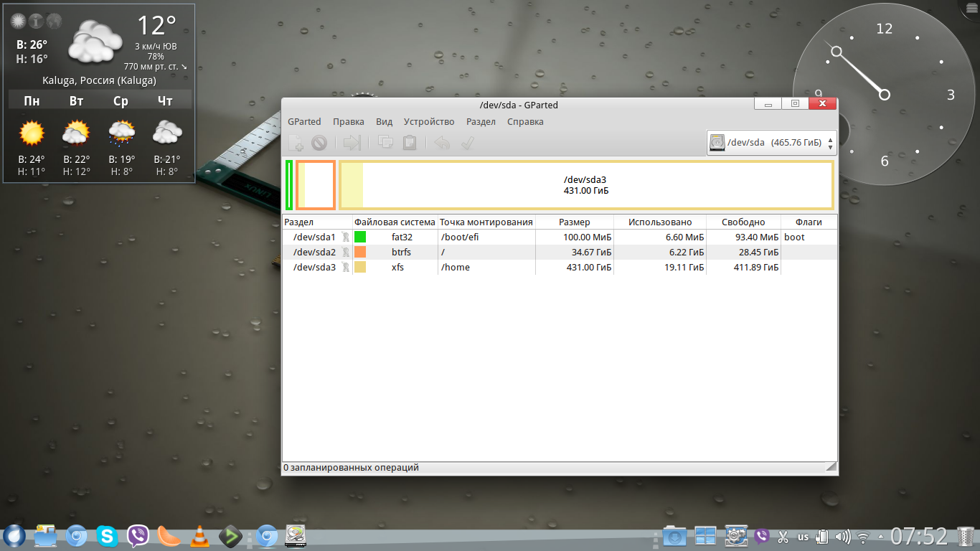
Task: Open the application launcher on the taskbar
Action: click(x=14, y=535)
